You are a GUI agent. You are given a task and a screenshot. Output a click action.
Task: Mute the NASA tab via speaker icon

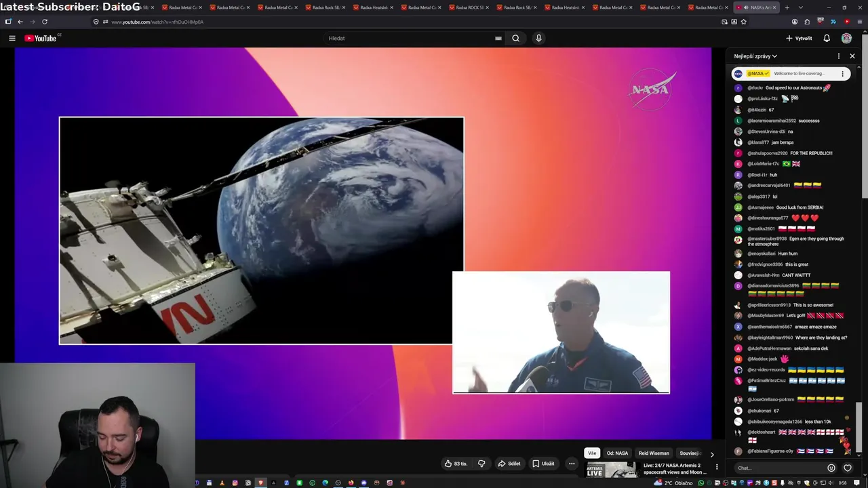point(746,7)
